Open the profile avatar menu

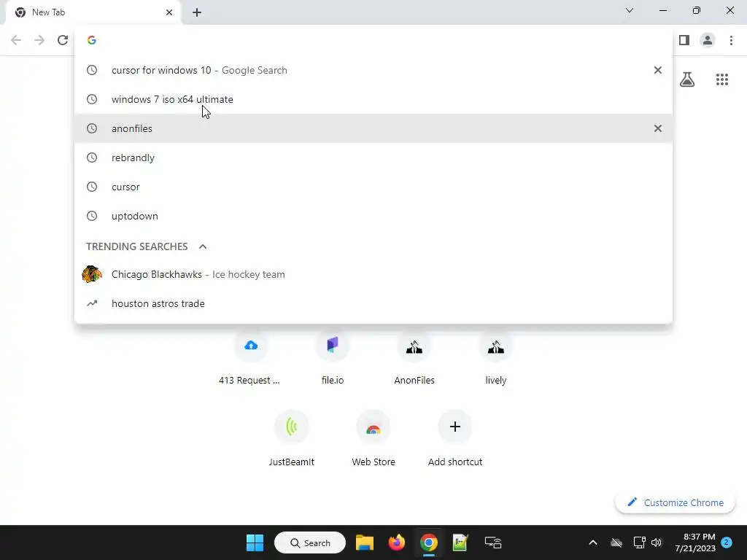pyautogui.click(x=708, y=40)
